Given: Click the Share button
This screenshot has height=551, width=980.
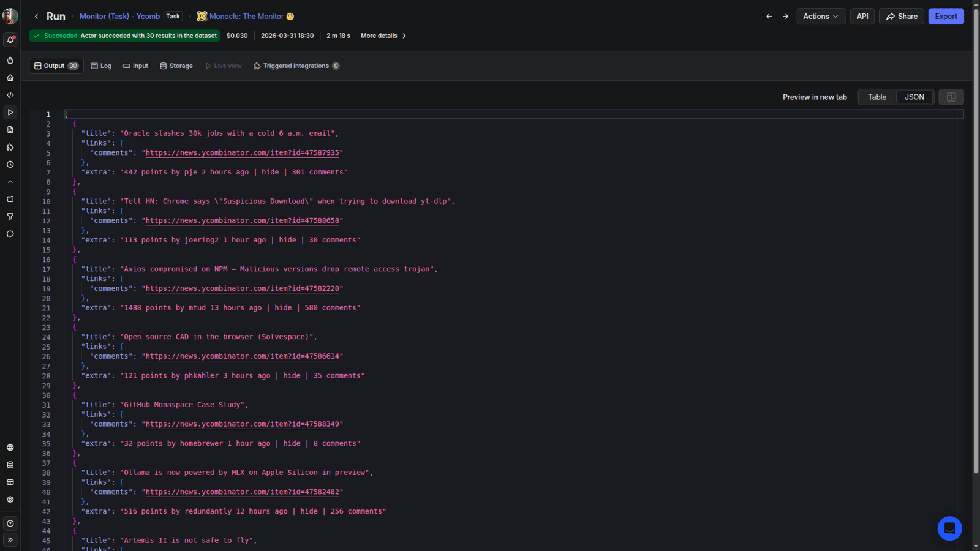Looking at the screenshot, I should [902, 17].
